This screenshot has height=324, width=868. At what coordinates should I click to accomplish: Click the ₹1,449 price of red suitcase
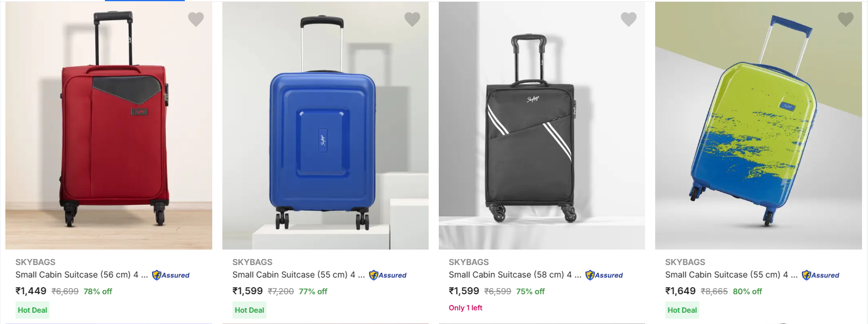click(x=31, y=291)
